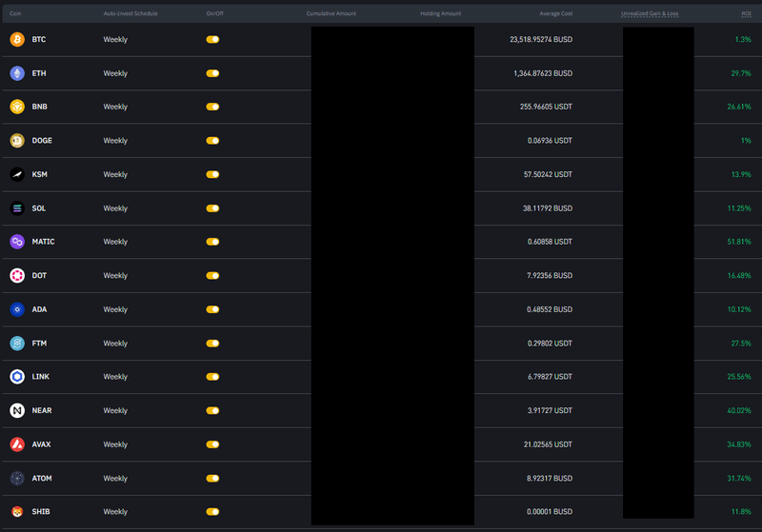The width and height of the screenshot is (762, 532).
Task: Click the ADA coin icon
Action: [x=17, y=309]
